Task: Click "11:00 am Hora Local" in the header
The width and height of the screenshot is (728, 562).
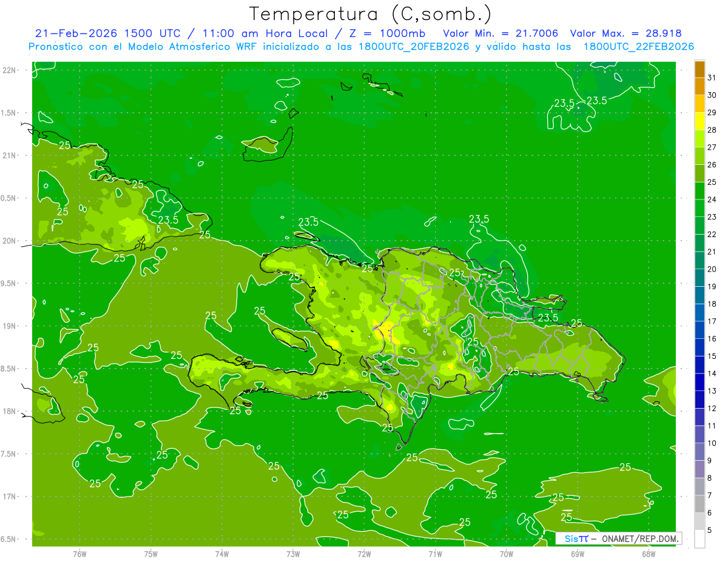Action: pos(265,33)
